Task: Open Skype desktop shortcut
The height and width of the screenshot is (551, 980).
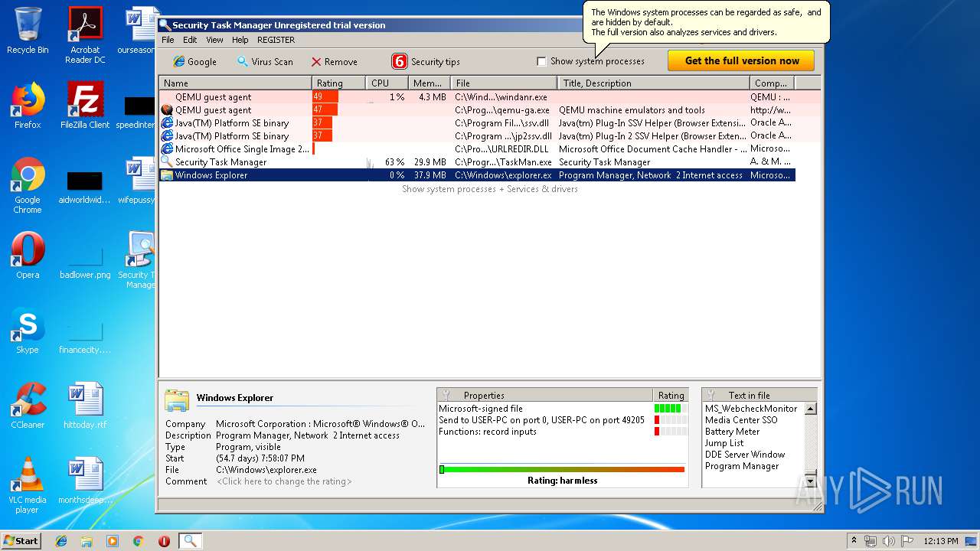Action: click(28, 331)
